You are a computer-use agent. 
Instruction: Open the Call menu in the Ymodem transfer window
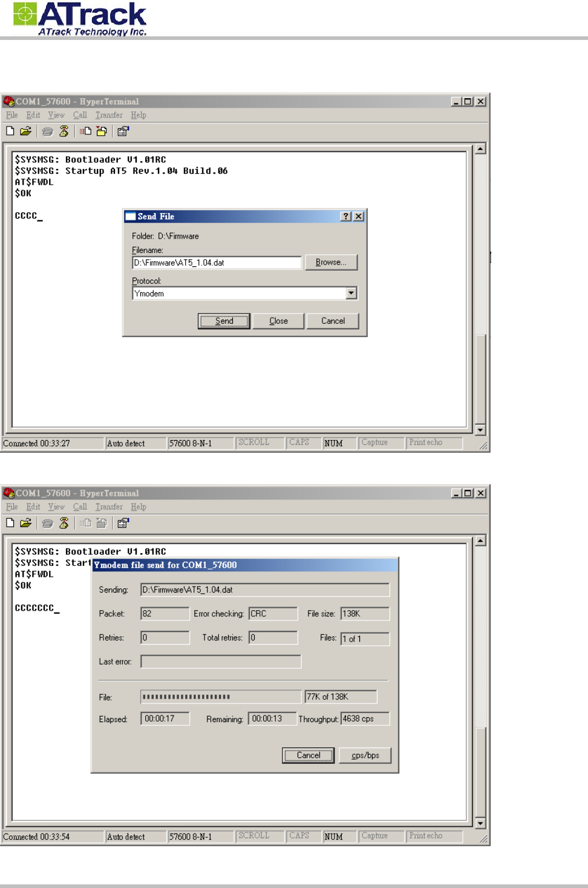coord(80,507)
